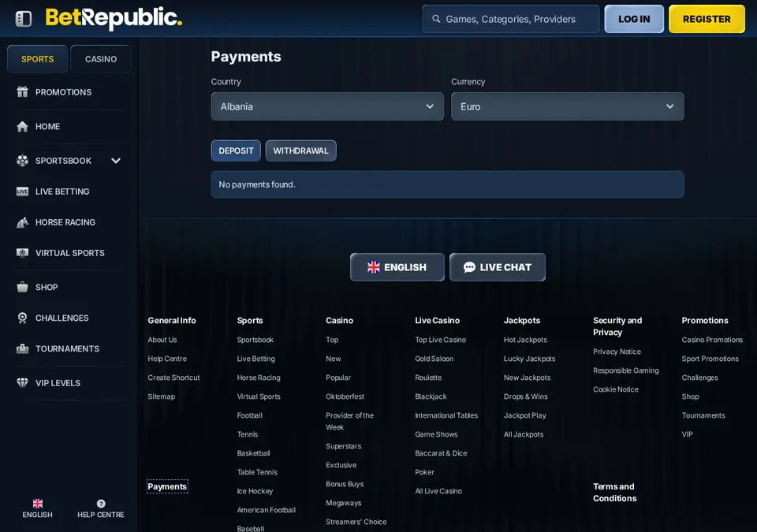Open the About Us footer link
Image resolution: width=757 pixels, height=532 pixels.
click(162, 340)
